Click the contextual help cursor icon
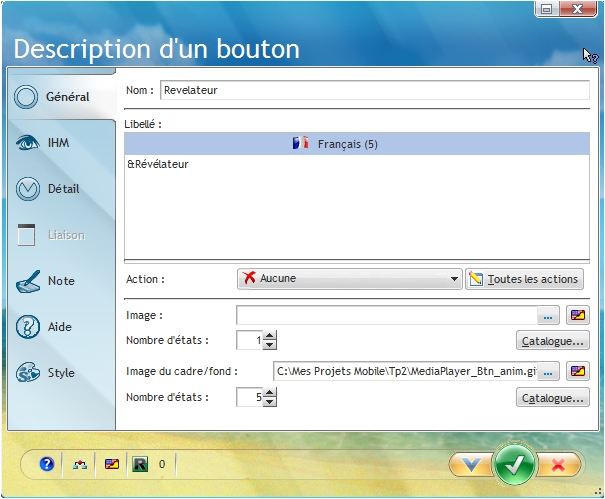The width and height of the screenshot is (605, 499). tap(590, 56)
